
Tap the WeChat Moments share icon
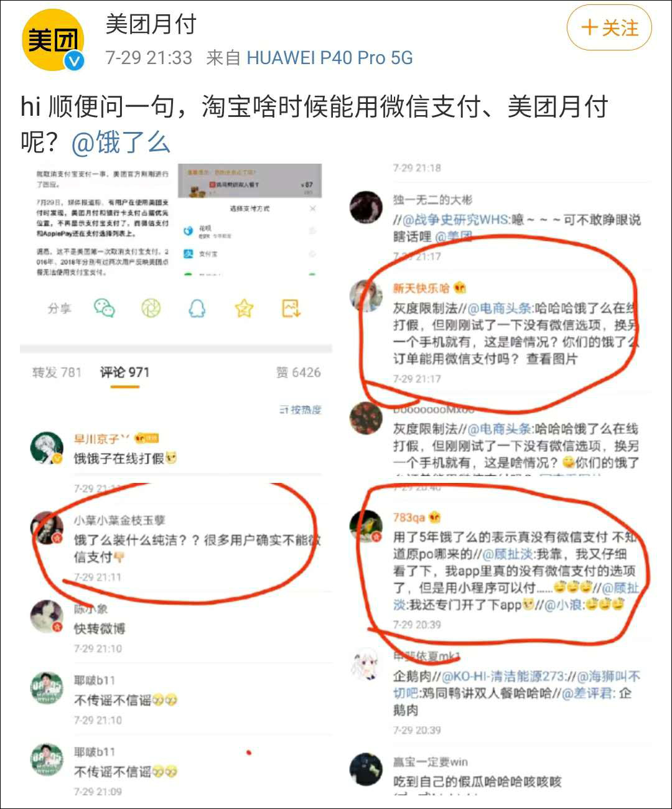point(151,308)
